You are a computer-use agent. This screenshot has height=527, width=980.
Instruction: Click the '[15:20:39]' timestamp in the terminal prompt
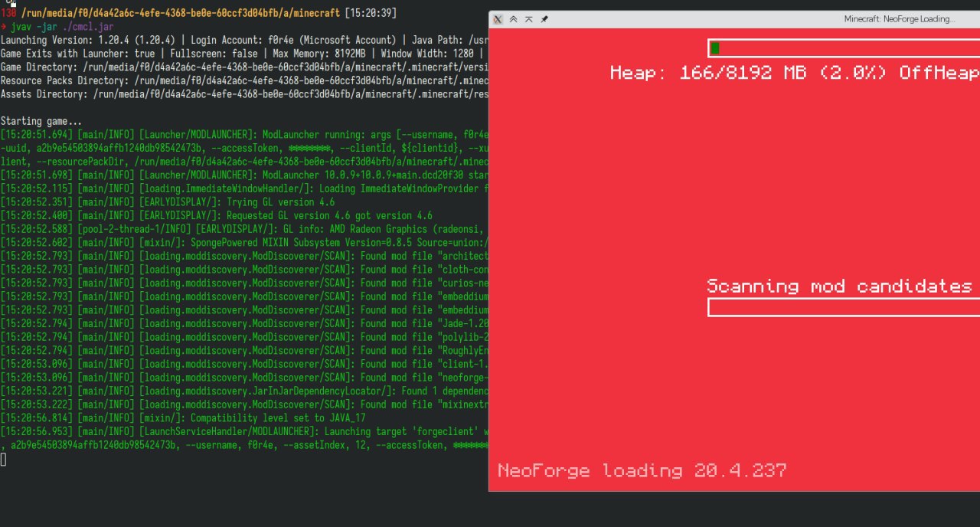click(x=371, y=14)
